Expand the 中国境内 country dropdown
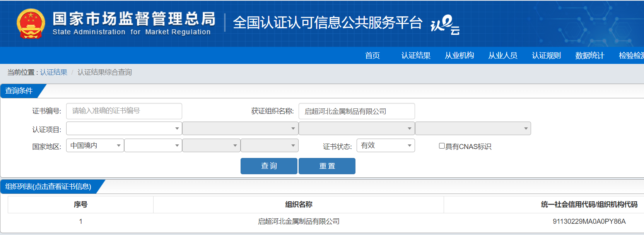 click(95, 146)
